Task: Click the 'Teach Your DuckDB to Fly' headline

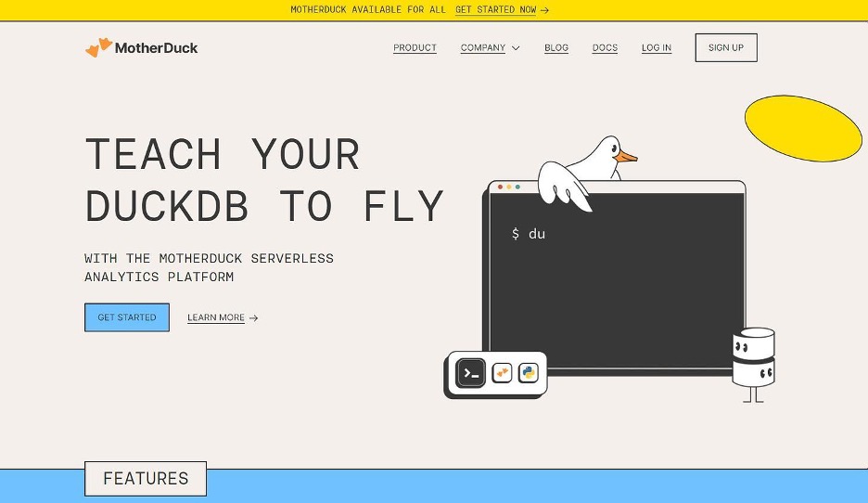Action: click(264, 179)
